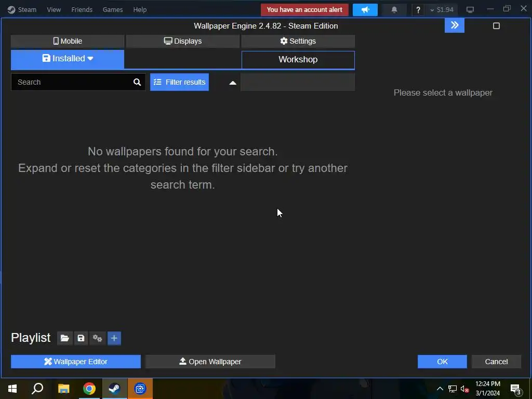Show hidden system tray icons

tap(440, 389)
